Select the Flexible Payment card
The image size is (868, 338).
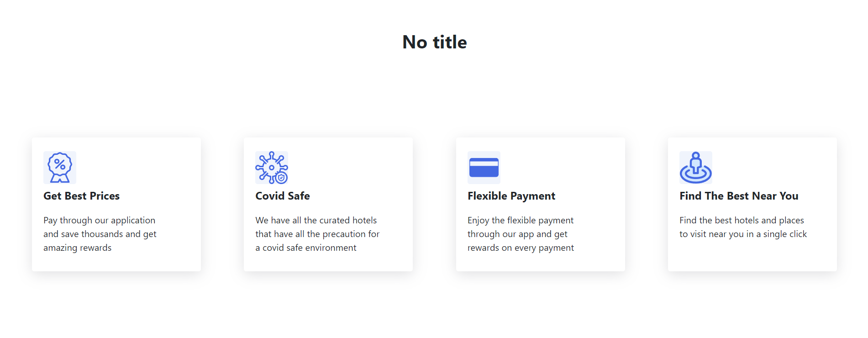click(x=540, y=204)
